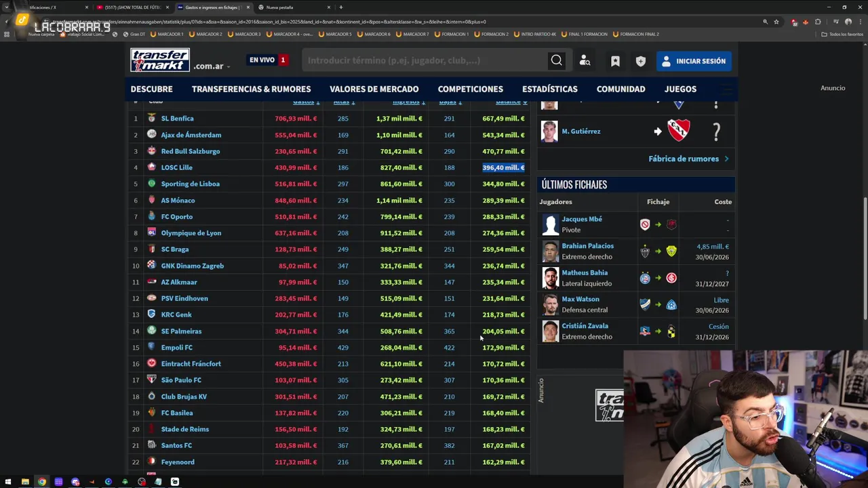Click the SL Benfica club crest

point(152,118)
